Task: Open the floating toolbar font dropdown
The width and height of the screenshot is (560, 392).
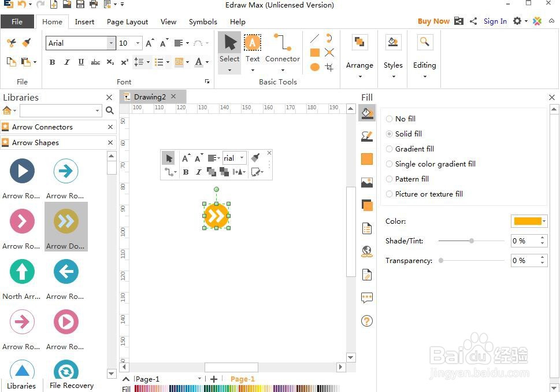Action: click(242, 158)
